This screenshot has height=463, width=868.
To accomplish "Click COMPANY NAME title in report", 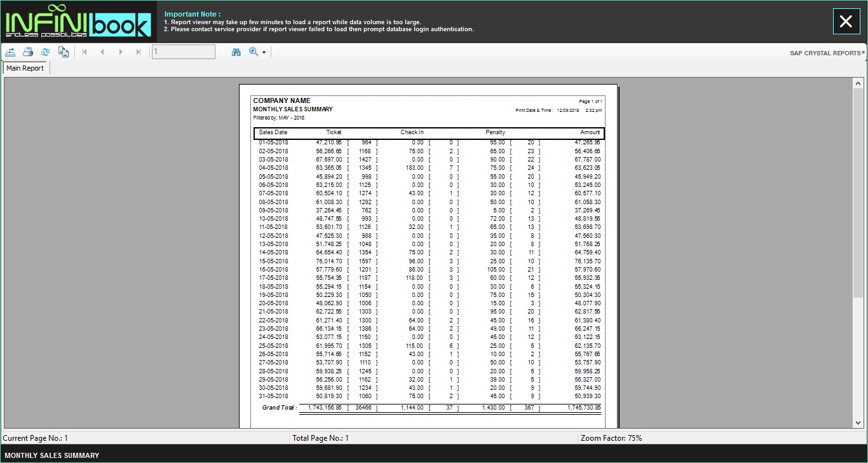I will click(281, 100).
